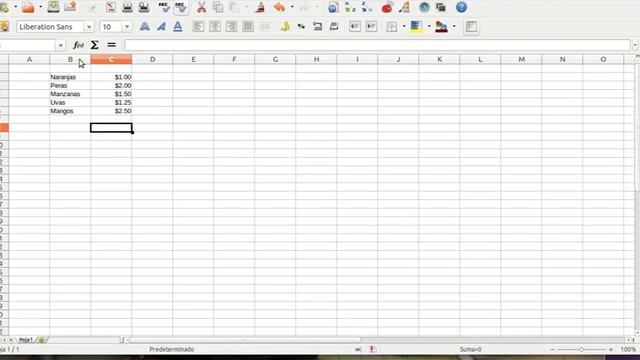Toggle Italic formatting

(161, 27)
